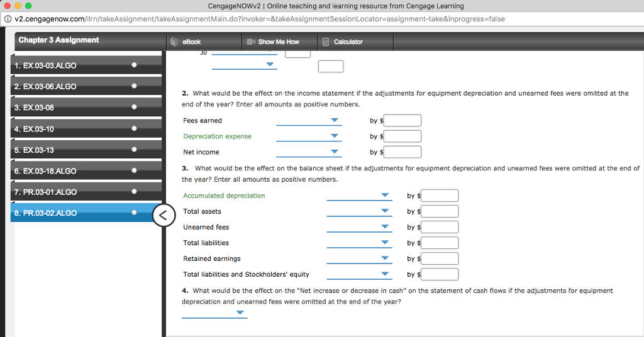Click status dot for 2. EX.03-06.ALGO

point(134,86)
